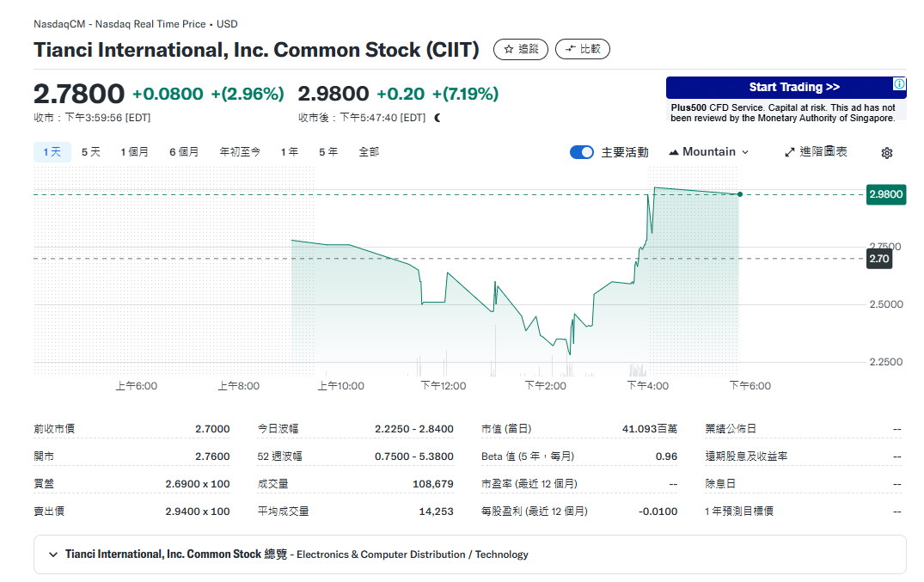Click the 業績公佈日 label
The width and height of the screenshot is (924, 582).
[731, 429]
